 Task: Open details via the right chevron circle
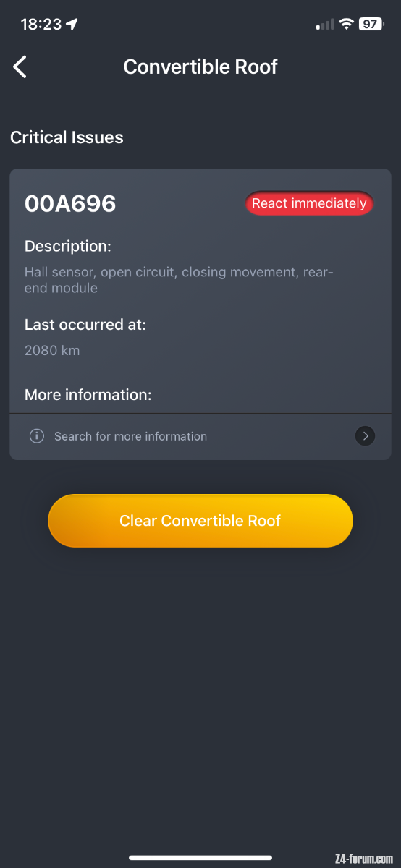(x=366, y=436)
